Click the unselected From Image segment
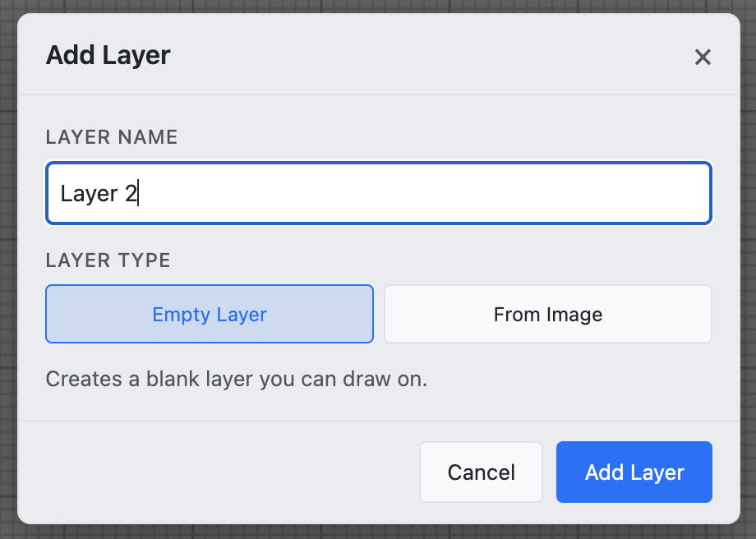Viewport: 756px width, 539px height. [547, 314]
